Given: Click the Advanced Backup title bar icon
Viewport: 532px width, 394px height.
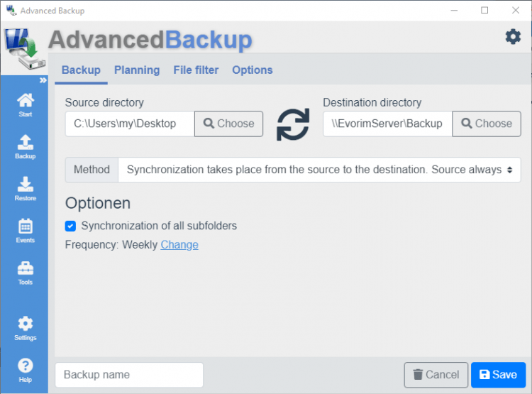Looking at the screenshot, I should tap(11, 11).
